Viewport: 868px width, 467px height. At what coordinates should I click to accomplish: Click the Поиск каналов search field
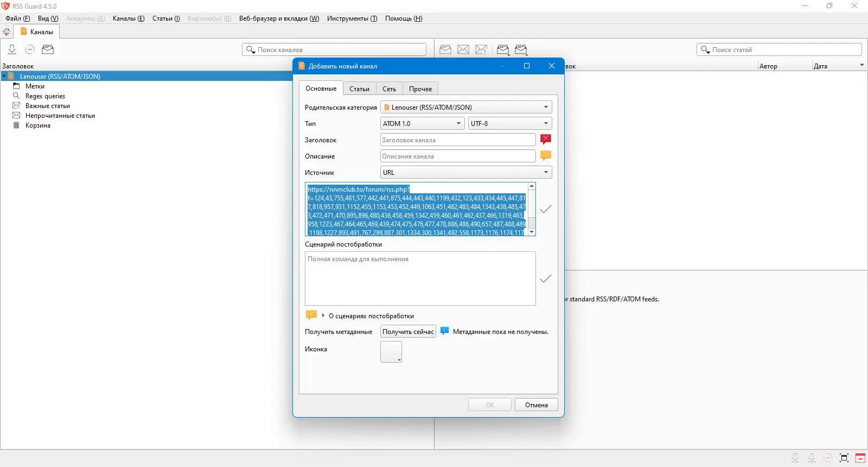click(334, 49)
